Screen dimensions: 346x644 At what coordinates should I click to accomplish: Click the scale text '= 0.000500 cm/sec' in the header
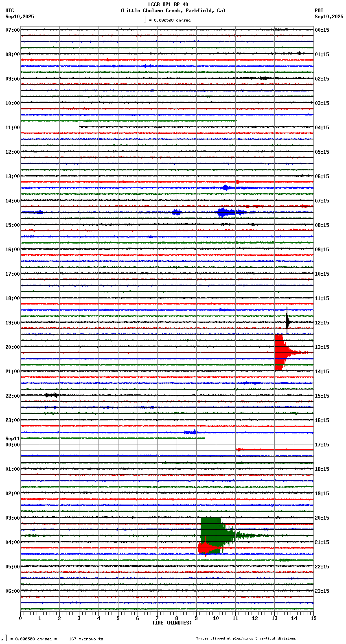click(170, 20)
